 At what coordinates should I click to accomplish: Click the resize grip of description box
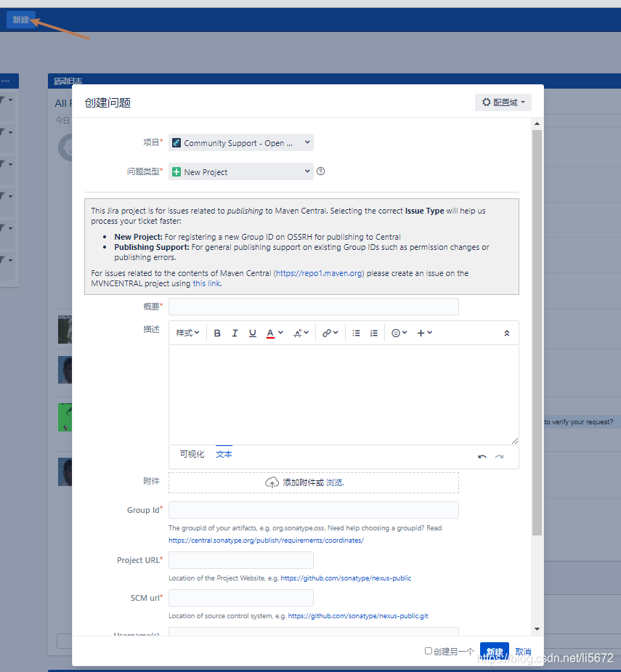tap(515, 441)
